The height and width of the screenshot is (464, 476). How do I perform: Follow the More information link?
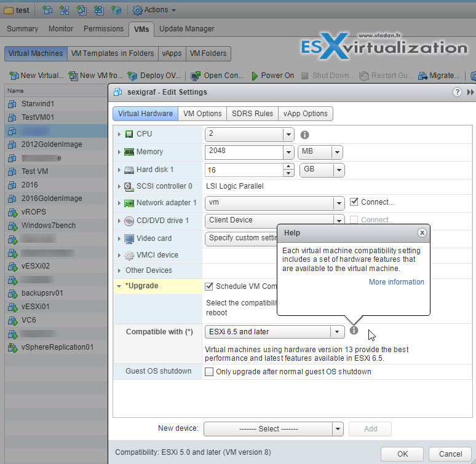click(396, 282)
